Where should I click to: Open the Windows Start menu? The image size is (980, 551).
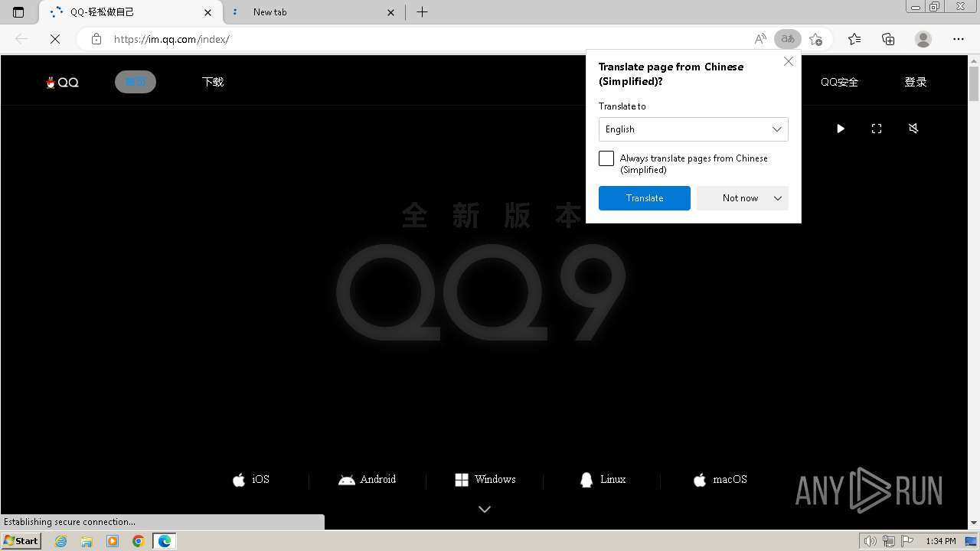click(x=21, y=541)
